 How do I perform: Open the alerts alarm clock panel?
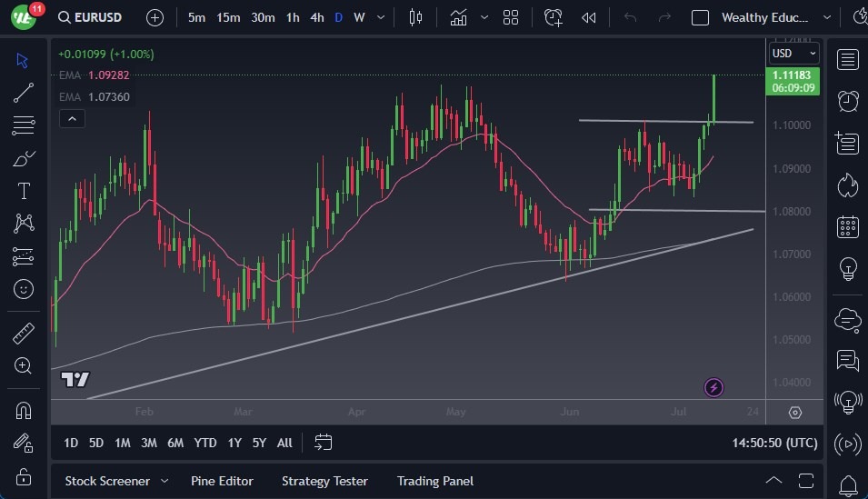tap(847, 101)
